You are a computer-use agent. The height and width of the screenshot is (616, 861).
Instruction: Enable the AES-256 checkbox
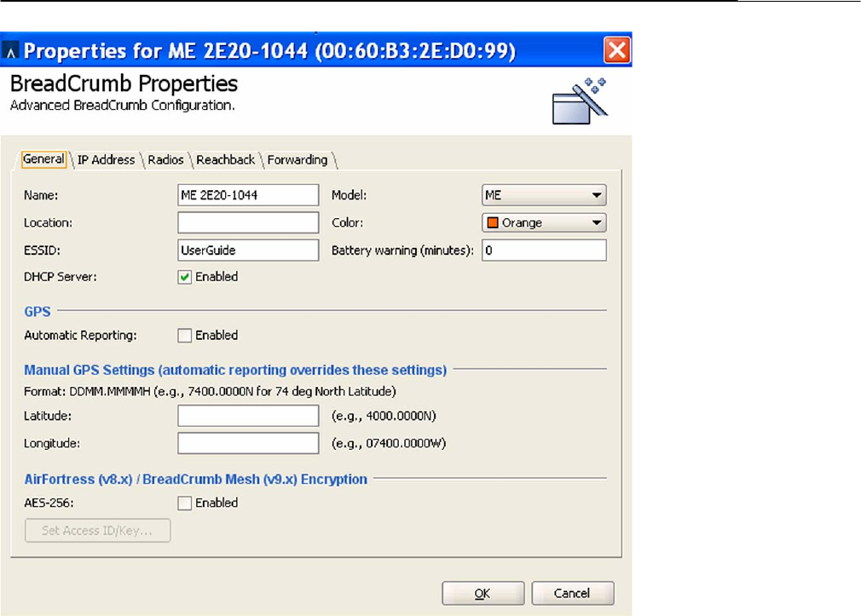[184, 503]
